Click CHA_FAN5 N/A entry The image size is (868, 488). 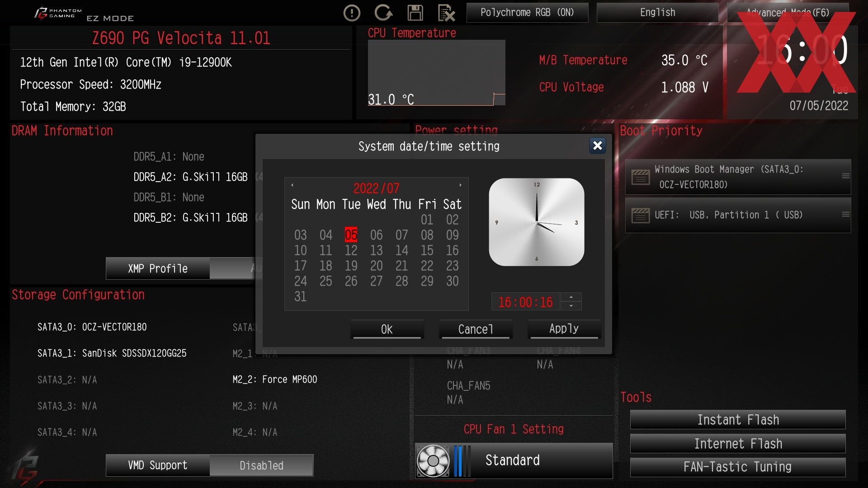click(x=468, y=392)
